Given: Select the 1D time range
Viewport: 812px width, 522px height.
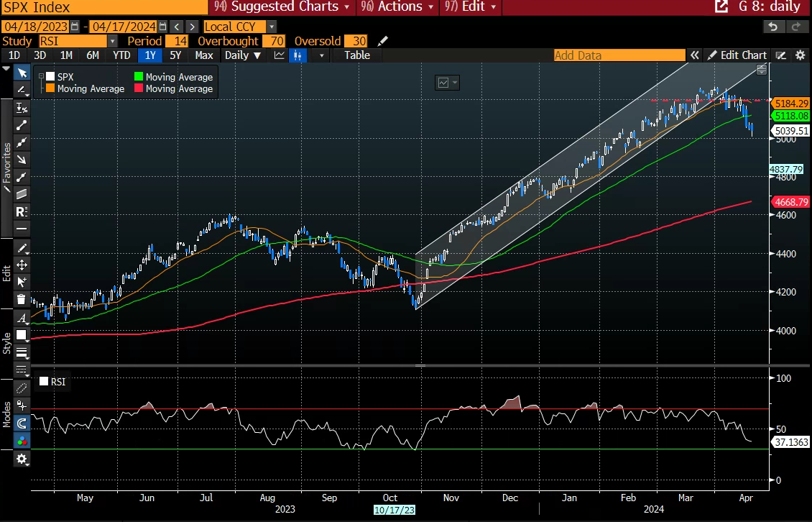Looking at the screenshot, I should point(14,55).
